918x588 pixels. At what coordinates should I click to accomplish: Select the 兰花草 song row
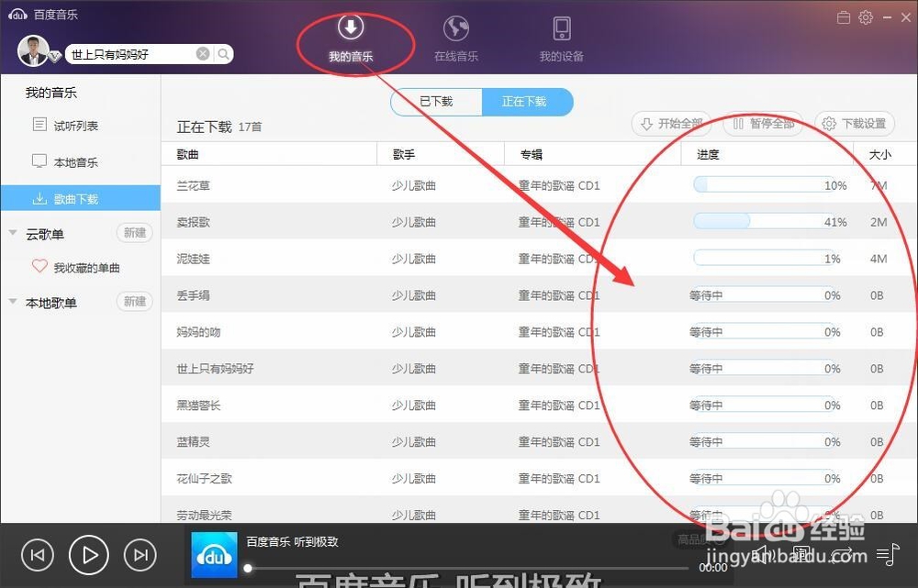(x=539, y=185)
